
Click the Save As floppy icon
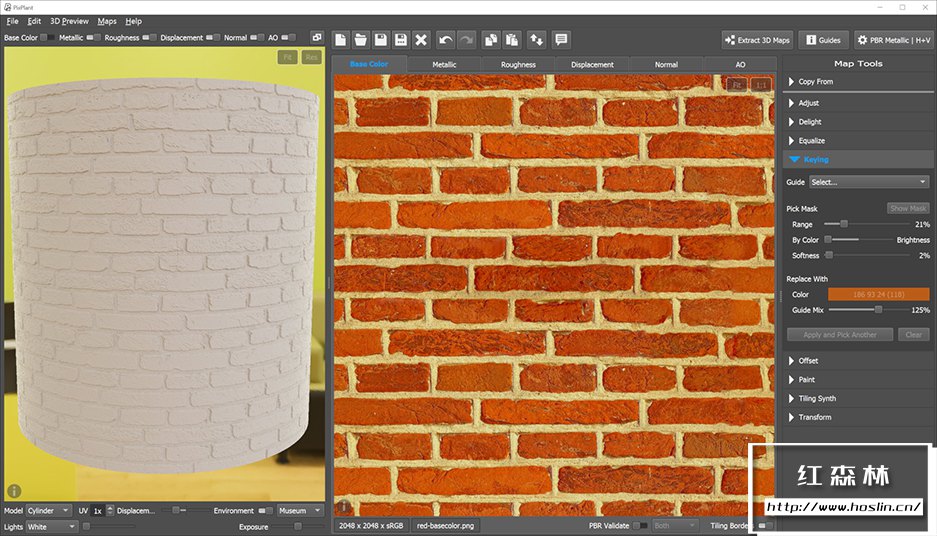pyautogui.click(x=401, y=40)
